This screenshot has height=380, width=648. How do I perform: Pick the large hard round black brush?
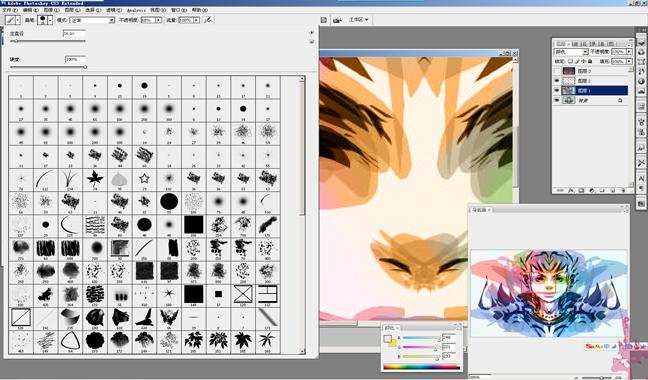[x=169, y=202]
